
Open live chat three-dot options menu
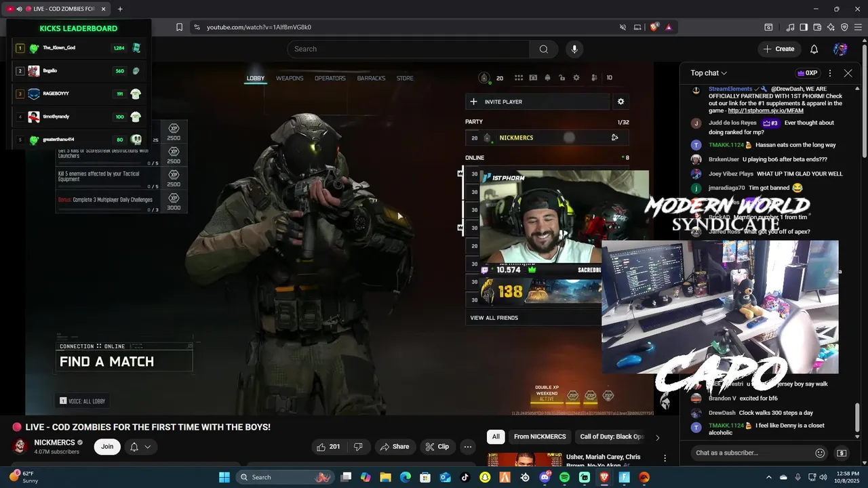pos(830,73)
